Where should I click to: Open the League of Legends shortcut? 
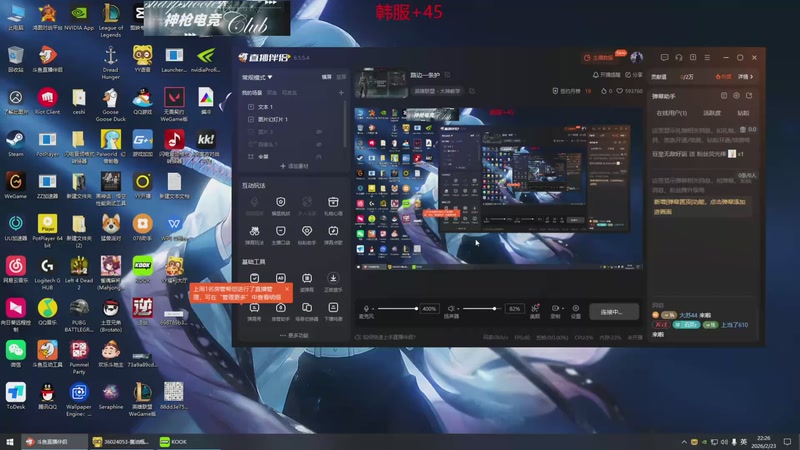111,20
